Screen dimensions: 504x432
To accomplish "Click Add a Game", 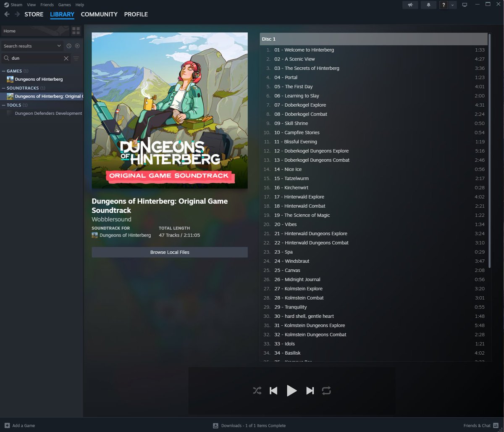I will (x=19, y=425).
